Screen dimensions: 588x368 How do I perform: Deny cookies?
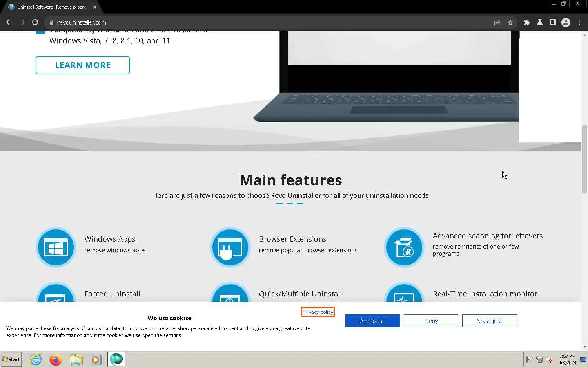coord(431,321)
